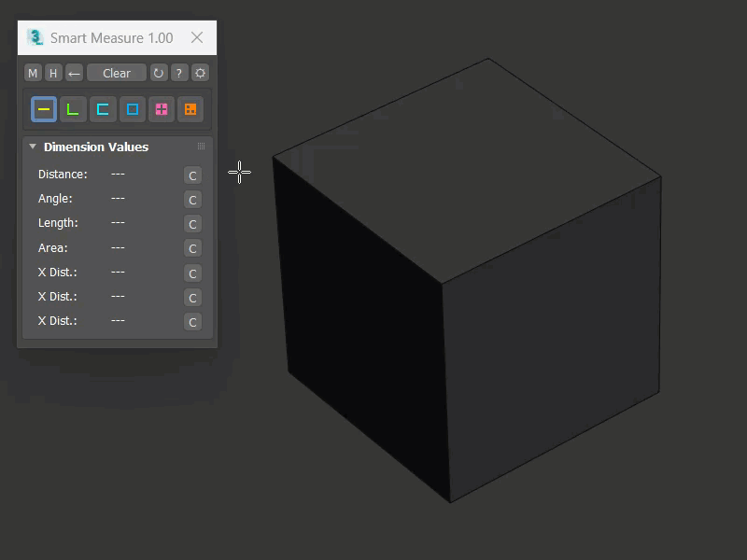Select the cyan open-bracket length tool
The image size is (747, 560).
coord(103,109)
